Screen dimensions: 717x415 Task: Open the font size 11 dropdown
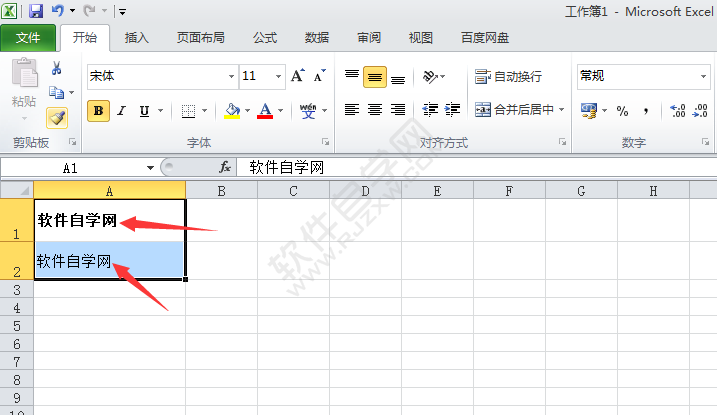coord(278,76)
